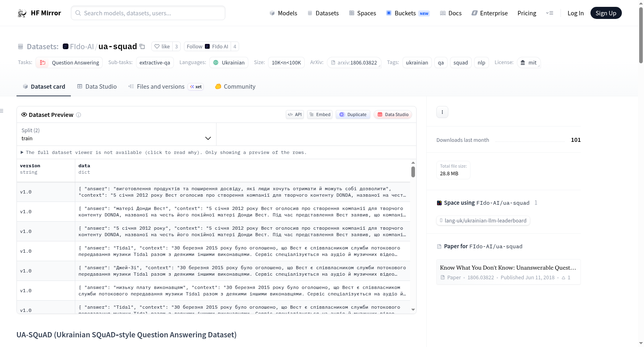This screenshot has height=347, width=644.
Task: Open the Split train dropdown
Action: point(116,134)
